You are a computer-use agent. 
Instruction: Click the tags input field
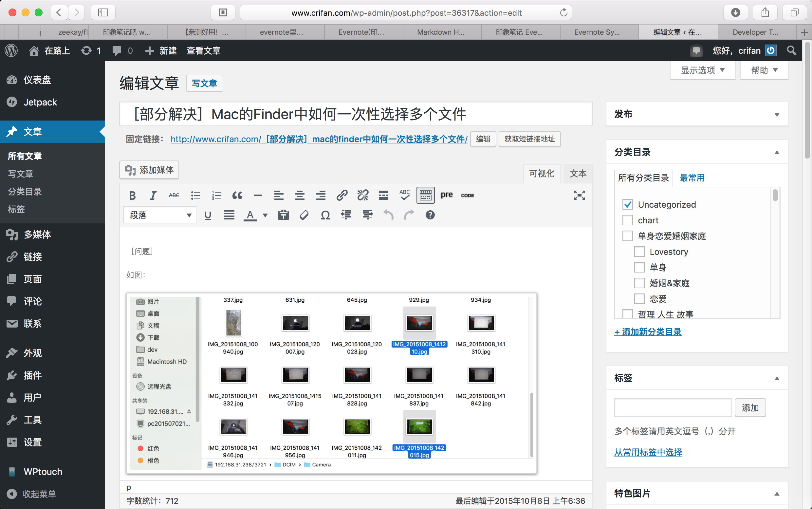(673, 408)
